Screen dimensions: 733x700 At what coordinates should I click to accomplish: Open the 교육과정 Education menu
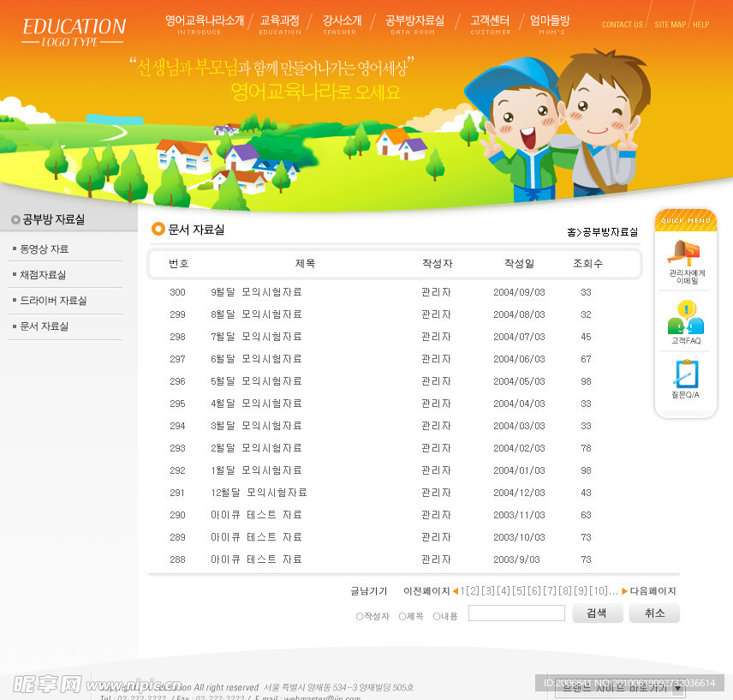coord(279,25)
